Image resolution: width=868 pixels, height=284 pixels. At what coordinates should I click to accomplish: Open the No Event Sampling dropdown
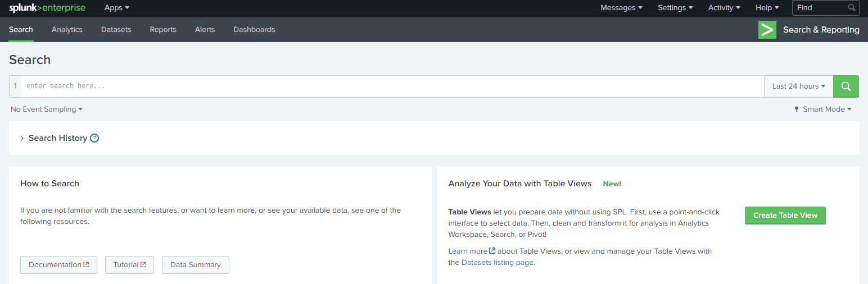(47, 109)
